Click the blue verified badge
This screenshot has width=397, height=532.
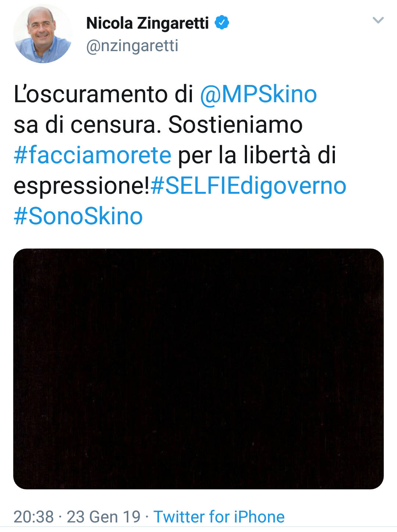222,23
